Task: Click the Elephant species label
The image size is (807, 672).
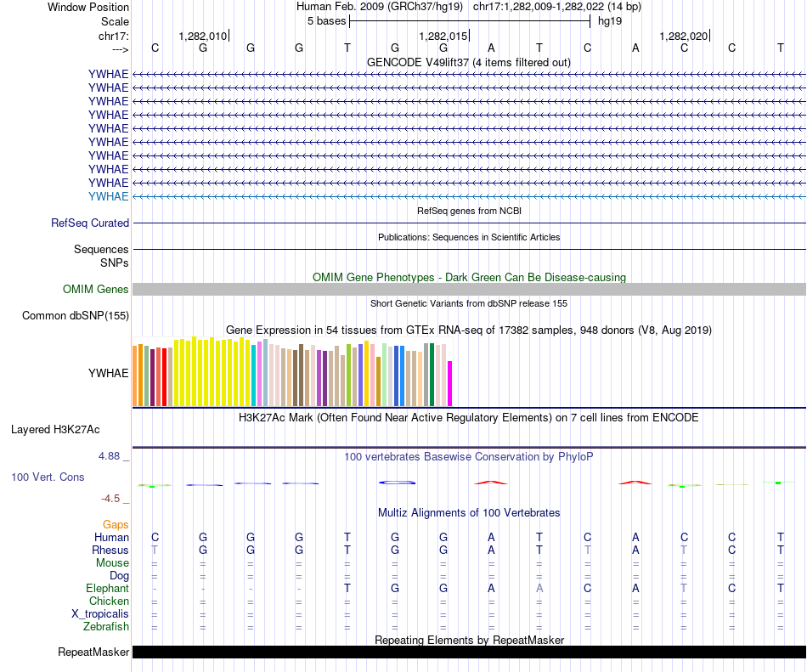Action: pos(107,589)
